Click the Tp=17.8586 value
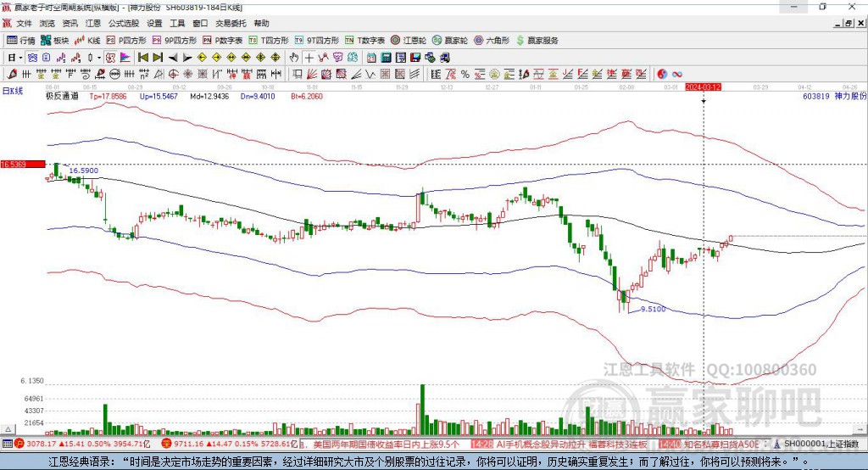Image resolution: width=868 pixels, height=470 pixels. point(108,96)
